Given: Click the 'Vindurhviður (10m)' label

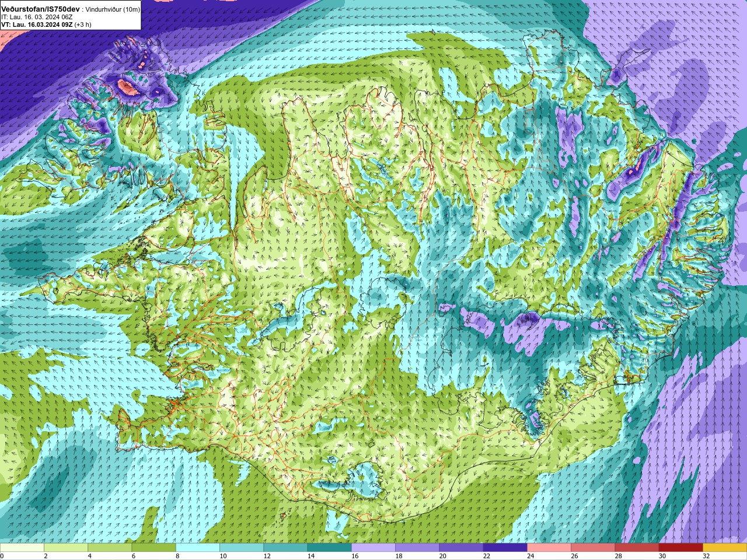Looking at the screenshot, I should [x=113, y=10].
